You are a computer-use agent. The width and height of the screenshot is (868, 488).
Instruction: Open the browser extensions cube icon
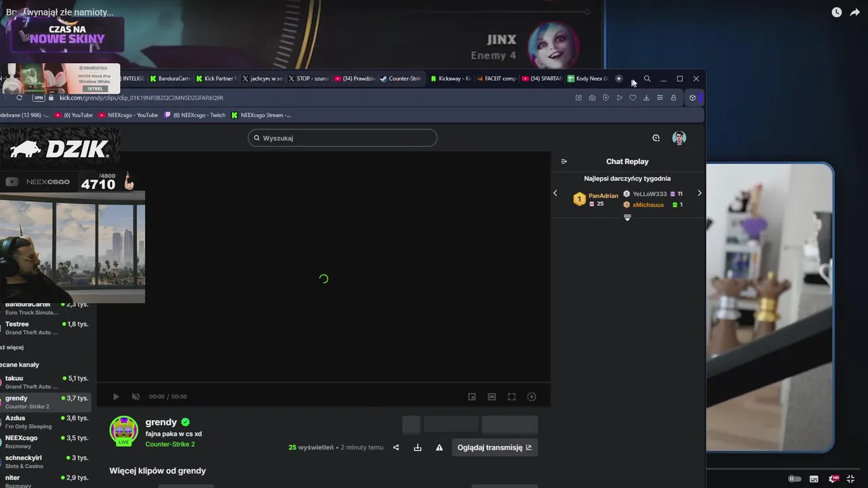(x=692, y=98)
